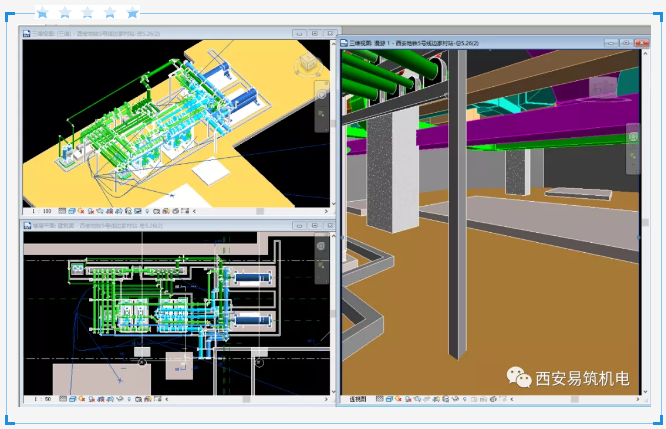The width and height of the screenshot is (666, 429).
Task: Open Visual Style in perspective view bar
Action: (389, 399)
